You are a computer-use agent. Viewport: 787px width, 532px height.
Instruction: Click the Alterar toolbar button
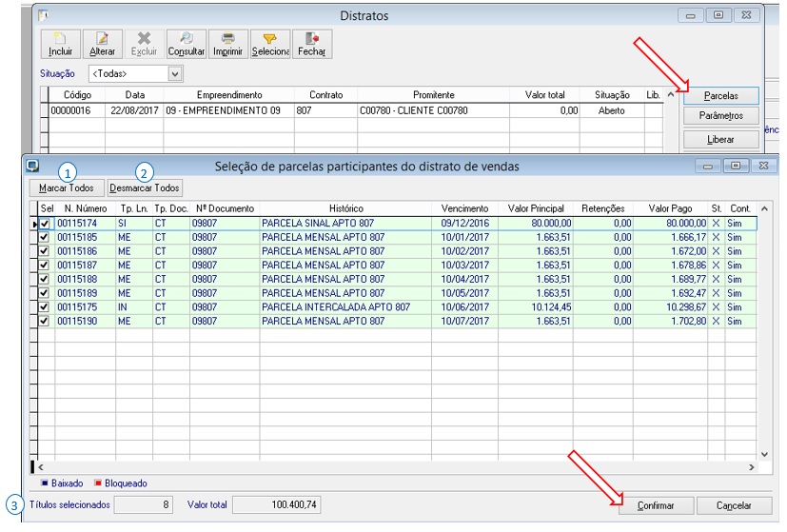[x=103, y=44]
